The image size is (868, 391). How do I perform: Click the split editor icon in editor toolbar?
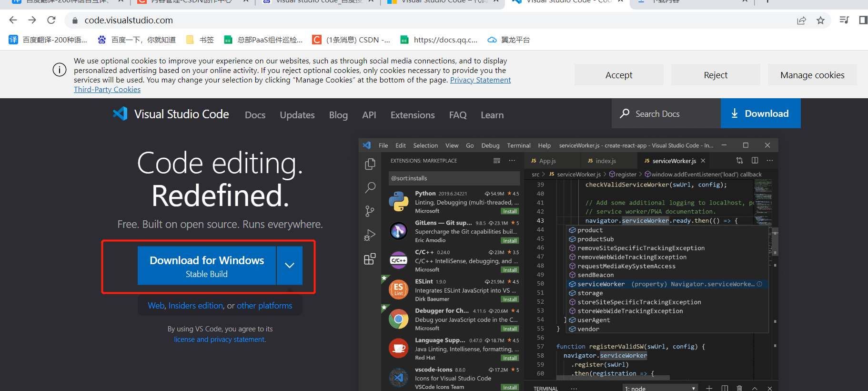755,161
